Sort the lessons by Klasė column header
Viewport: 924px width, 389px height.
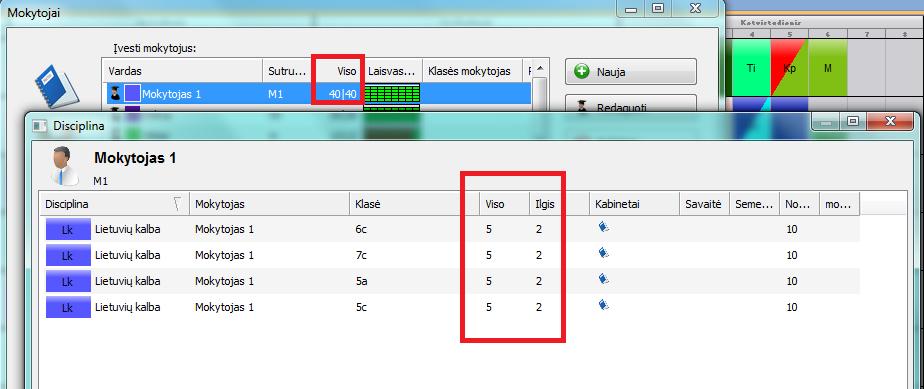click(412, 205)
